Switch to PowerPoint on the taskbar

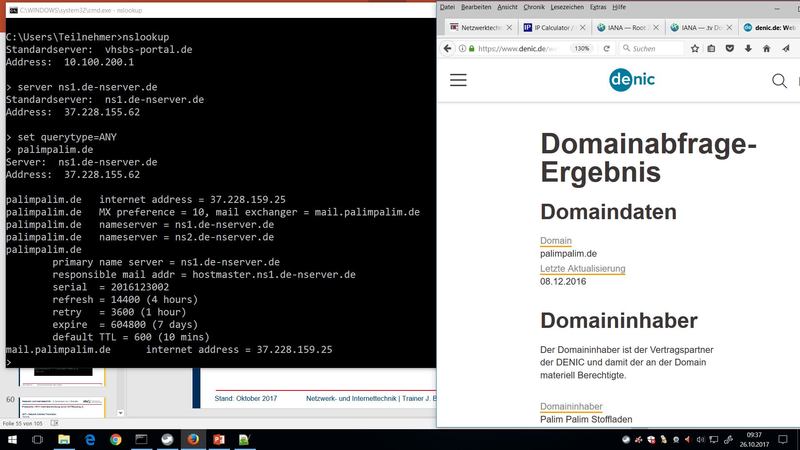(x=219, y=439)
